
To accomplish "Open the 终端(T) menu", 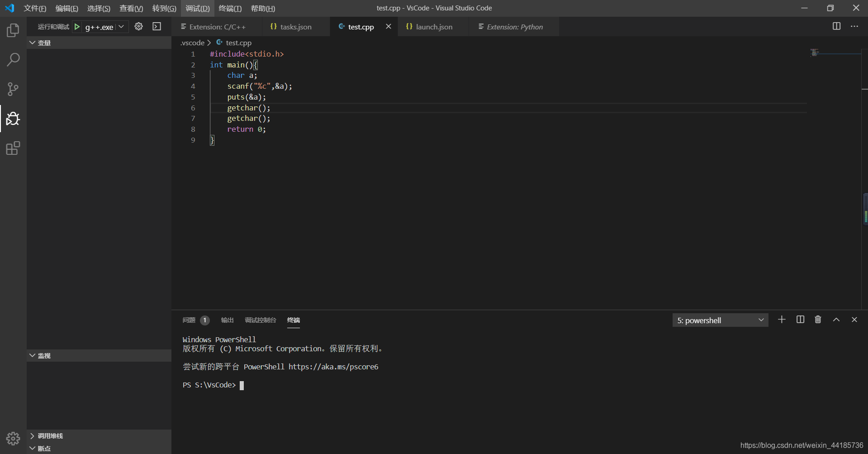I will [230, 8].
